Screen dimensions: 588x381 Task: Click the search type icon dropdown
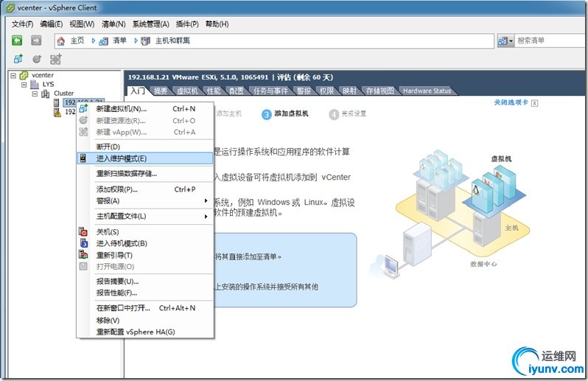pyautogui.click(x=505, y=41)
